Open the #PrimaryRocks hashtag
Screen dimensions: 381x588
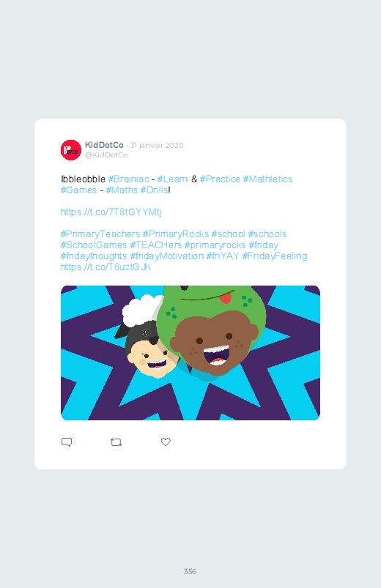176,234
